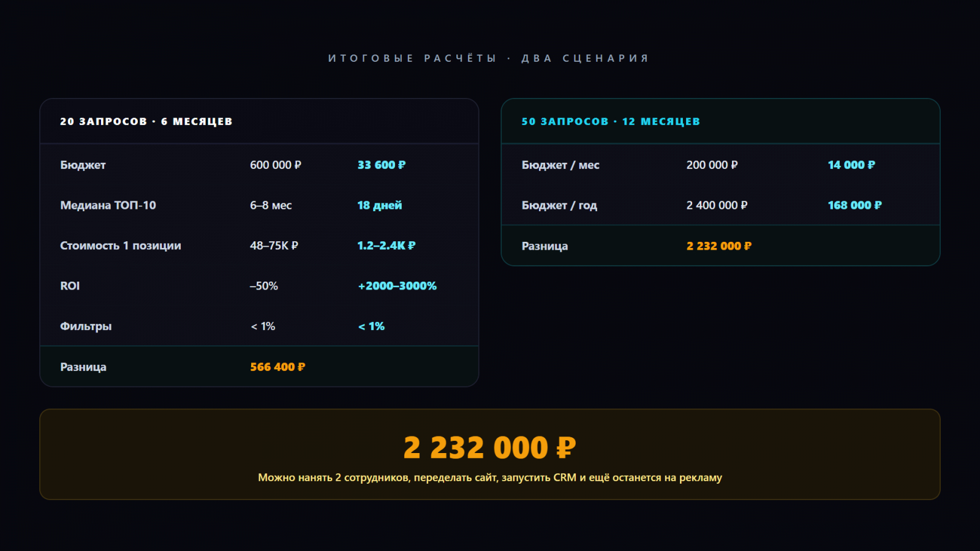Select the 1.2–2.4K ₽ value

[386, 246]
